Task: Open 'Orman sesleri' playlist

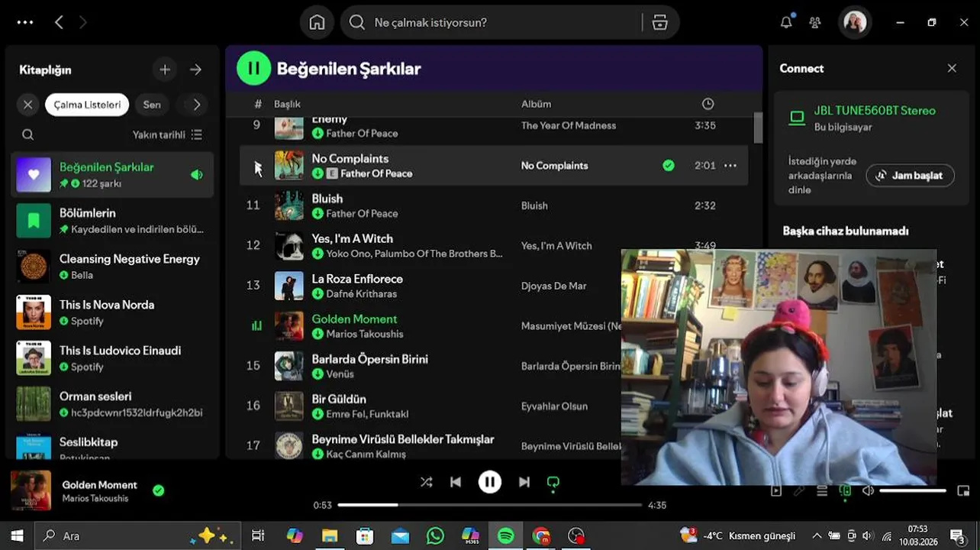Action: tap(113, 404)
